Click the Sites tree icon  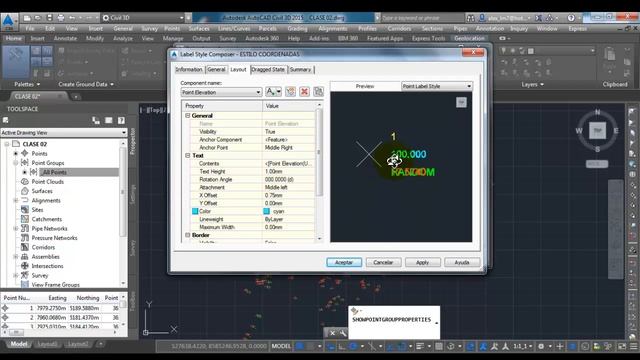[x=24, y=210]
